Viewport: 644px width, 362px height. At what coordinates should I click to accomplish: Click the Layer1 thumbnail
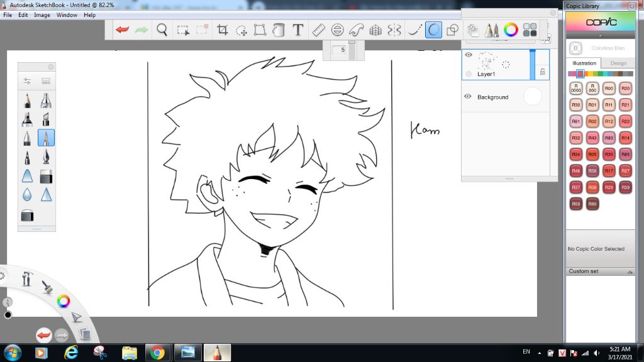[486, 61]
